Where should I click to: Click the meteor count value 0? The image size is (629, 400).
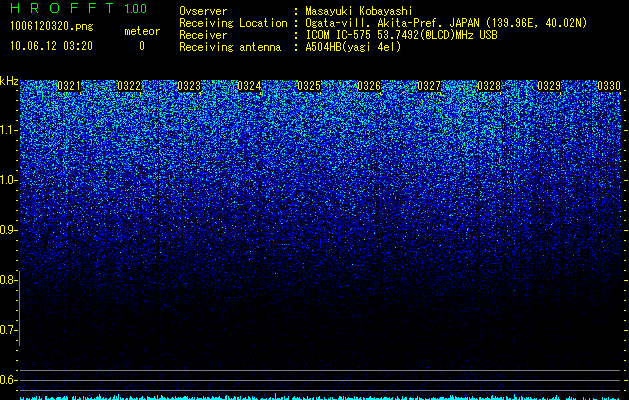tap(142, 46)
